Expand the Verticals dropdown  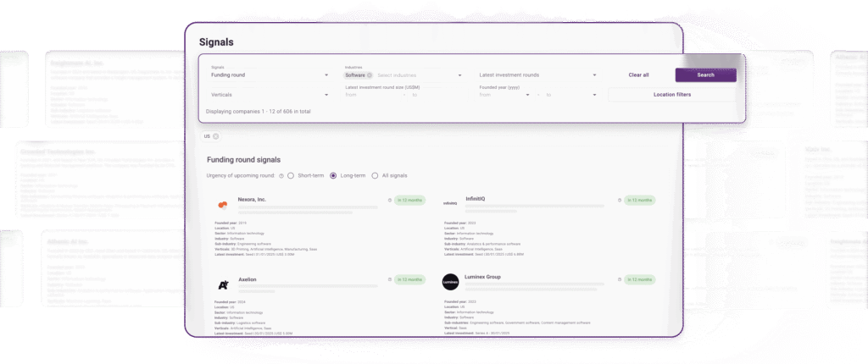point(268,95)
